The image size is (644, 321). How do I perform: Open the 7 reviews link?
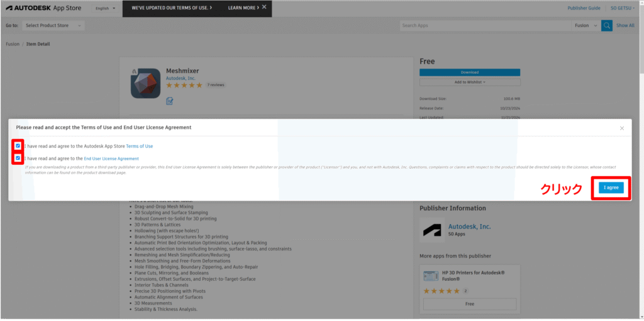click(216, 85)
